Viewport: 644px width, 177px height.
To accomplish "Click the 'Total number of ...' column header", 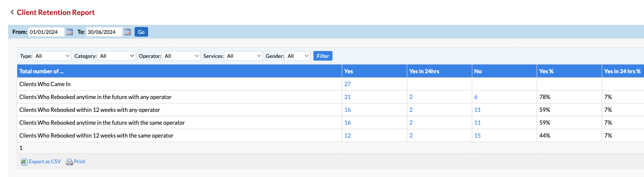I will (179, 71).
